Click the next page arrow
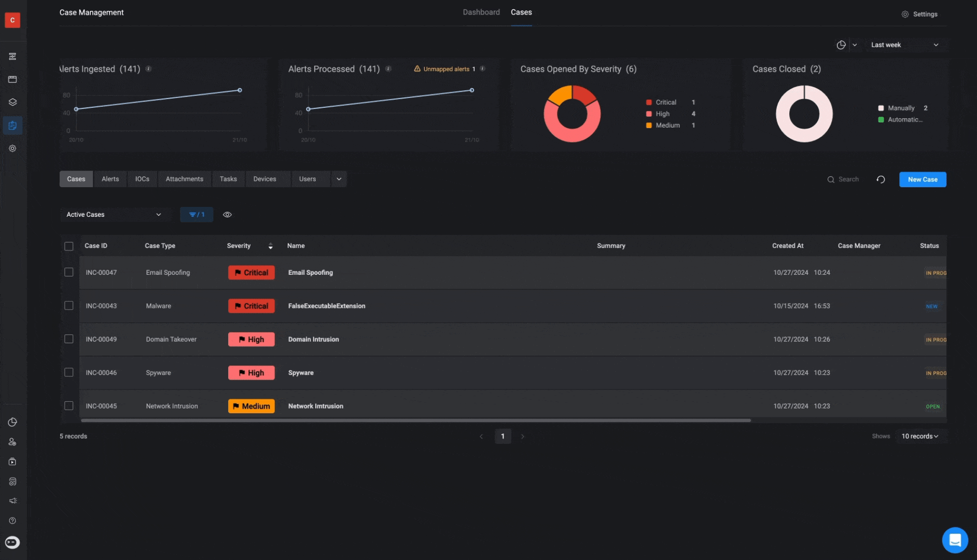 tap(522, 437)
